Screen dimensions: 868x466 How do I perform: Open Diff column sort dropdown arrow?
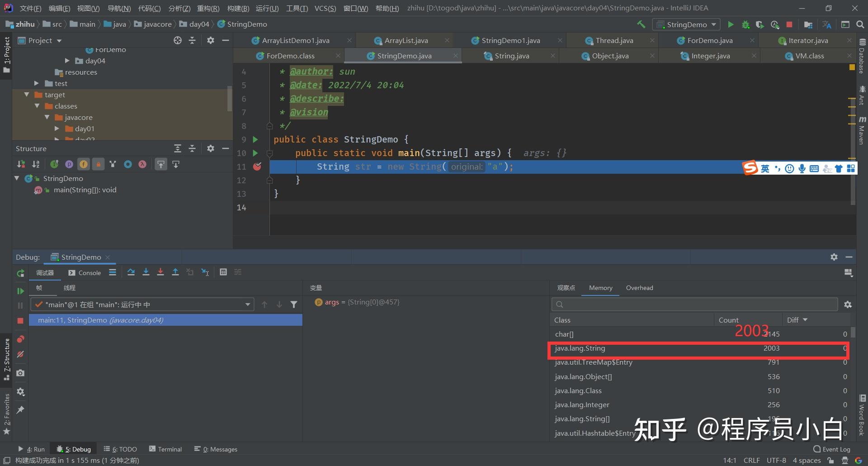point(805,320)
